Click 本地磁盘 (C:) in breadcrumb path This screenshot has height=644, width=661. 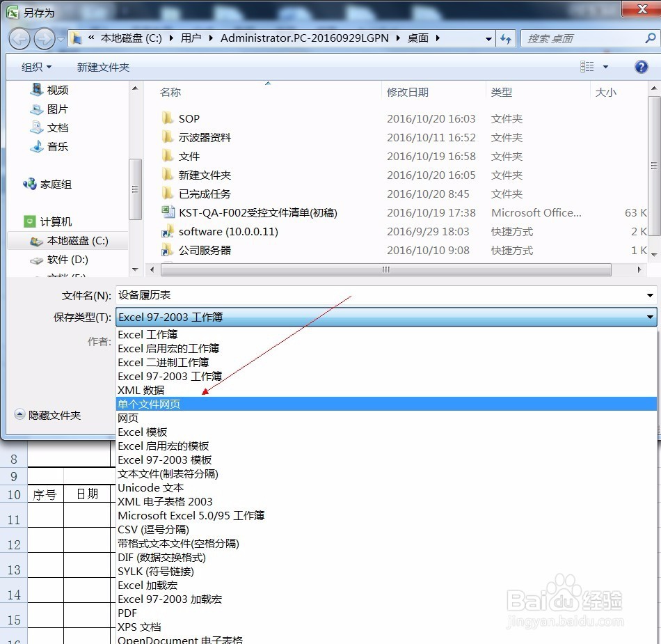click(x=131, y=38)
